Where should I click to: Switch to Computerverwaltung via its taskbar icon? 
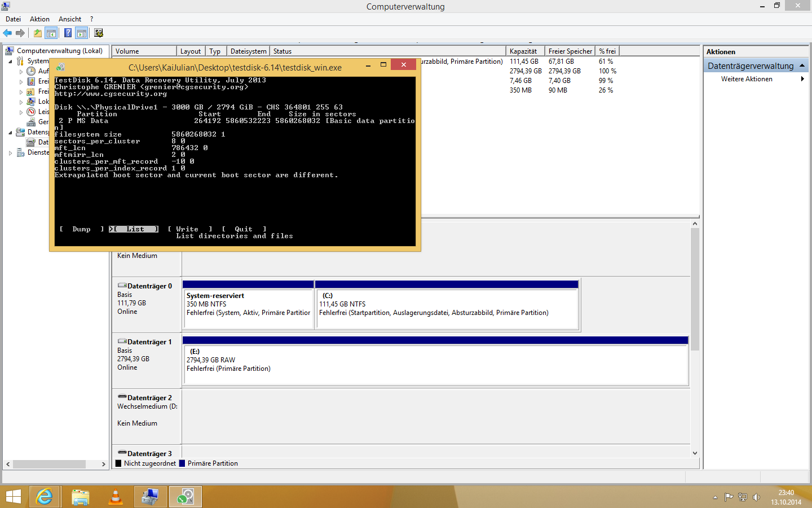point(150,497)
